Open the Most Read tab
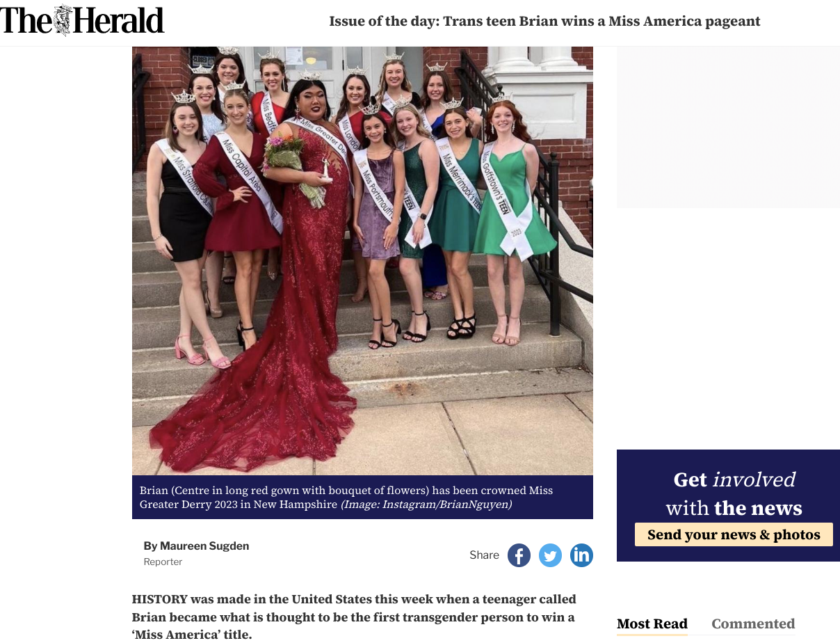Viewport: 840px width, 643px height. [x=652, y=624]
